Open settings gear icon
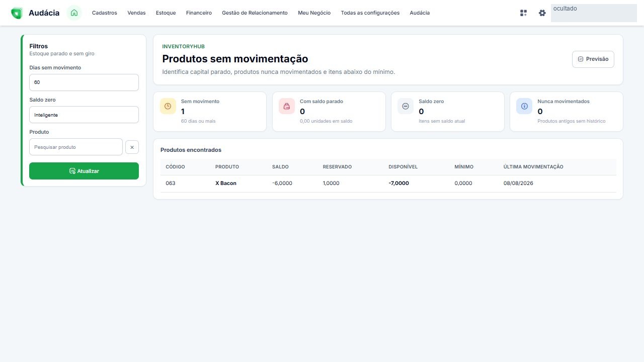Image resolution: width=644 pixels, height=362 pixels. click(542, 13)
